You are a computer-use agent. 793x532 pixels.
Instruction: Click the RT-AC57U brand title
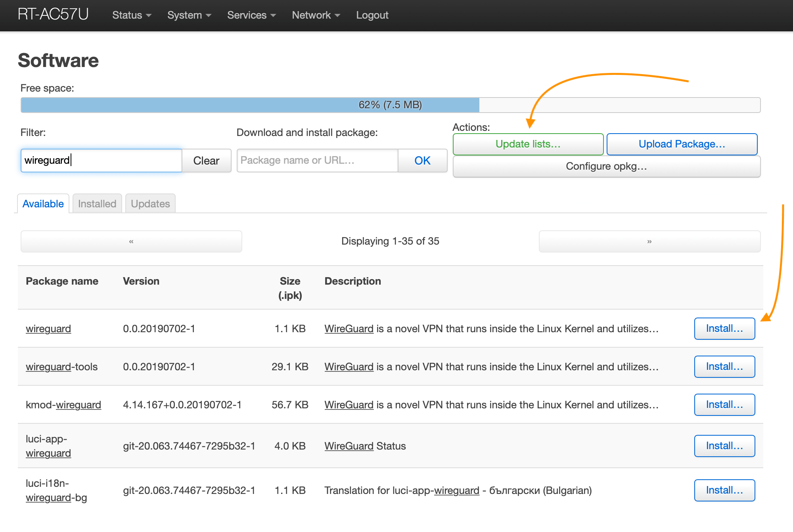point(53,14)
